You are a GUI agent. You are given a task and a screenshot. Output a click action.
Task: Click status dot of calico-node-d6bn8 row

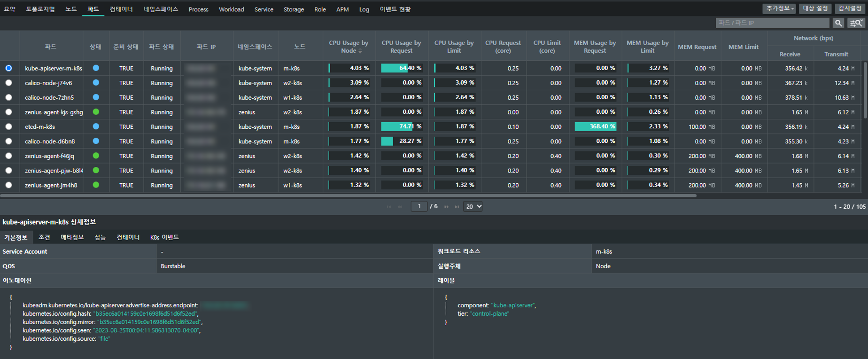point(96,141)
